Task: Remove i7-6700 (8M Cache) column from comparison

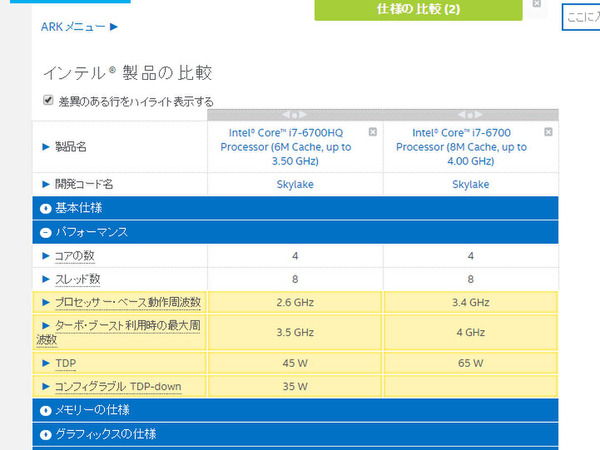Action: [548, 132]
